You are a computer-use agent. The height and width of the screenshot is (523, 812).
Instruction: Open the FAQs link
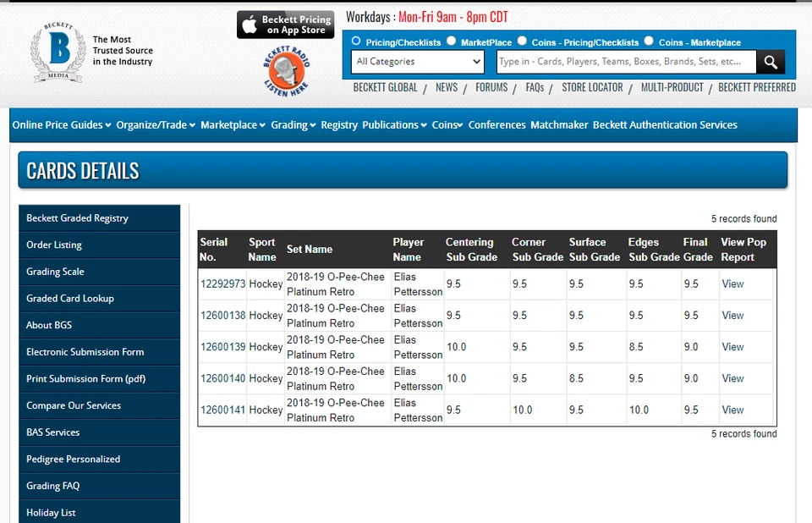[535, 87]
